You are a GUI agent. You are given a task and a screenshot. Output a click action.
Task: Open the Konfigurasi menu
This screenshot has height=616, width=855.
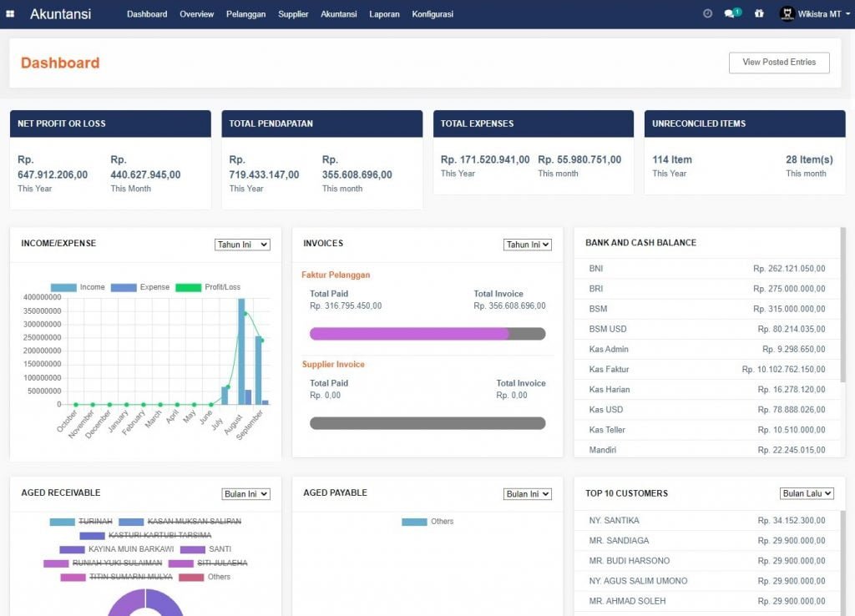(433, 14)
